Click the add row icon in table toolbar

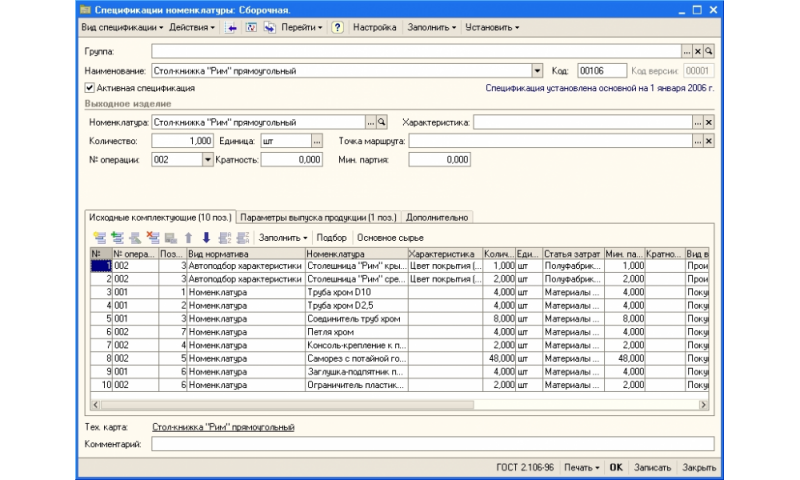click(x=99, y=238)
